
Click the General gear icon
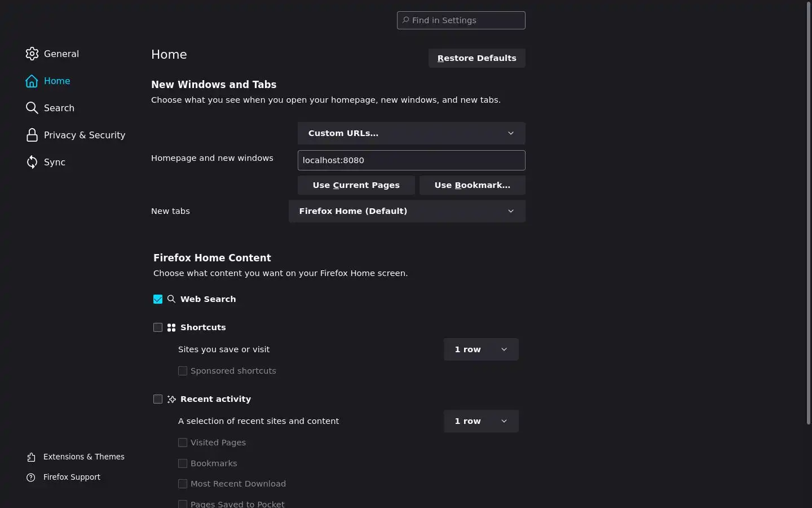[32, 54]
